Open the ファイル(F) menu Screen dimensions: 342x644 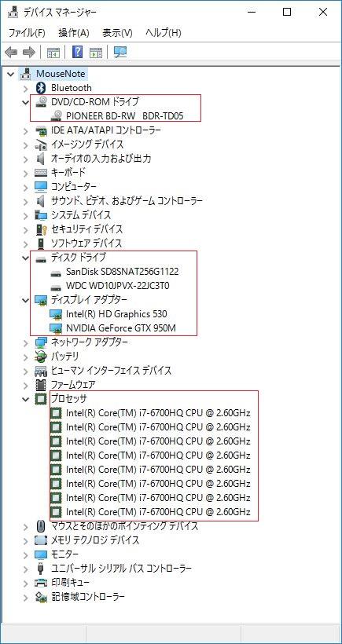27,32
